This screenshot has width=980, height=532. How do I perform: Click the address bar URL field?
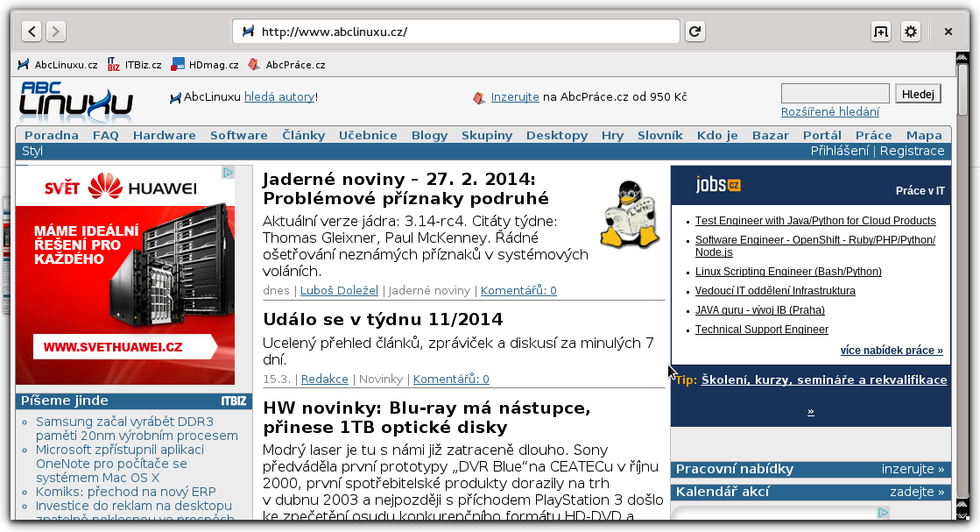click(x=456, y=32)
